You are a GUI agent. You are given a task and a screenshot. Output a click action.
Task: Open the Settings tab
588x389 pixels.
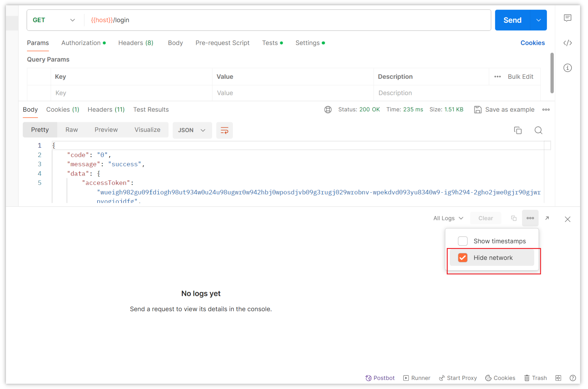tap(310, 43)
